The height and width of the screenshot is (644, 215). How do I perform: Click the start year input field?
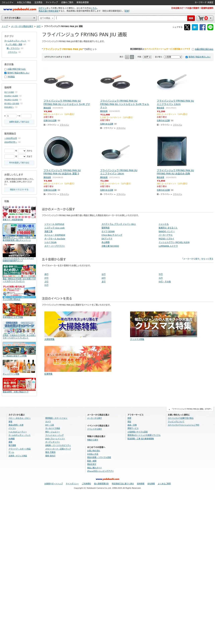tap(9, 151)
